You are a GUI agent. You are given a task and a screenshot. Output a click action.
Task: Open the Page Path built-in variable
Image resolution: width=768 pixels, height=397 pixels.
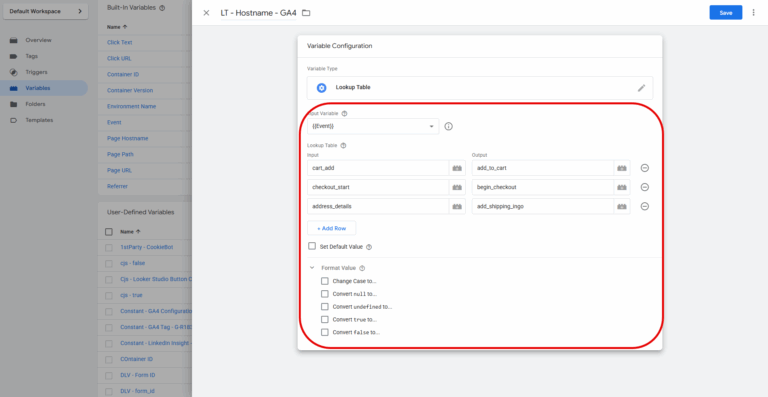pos(120,154)
